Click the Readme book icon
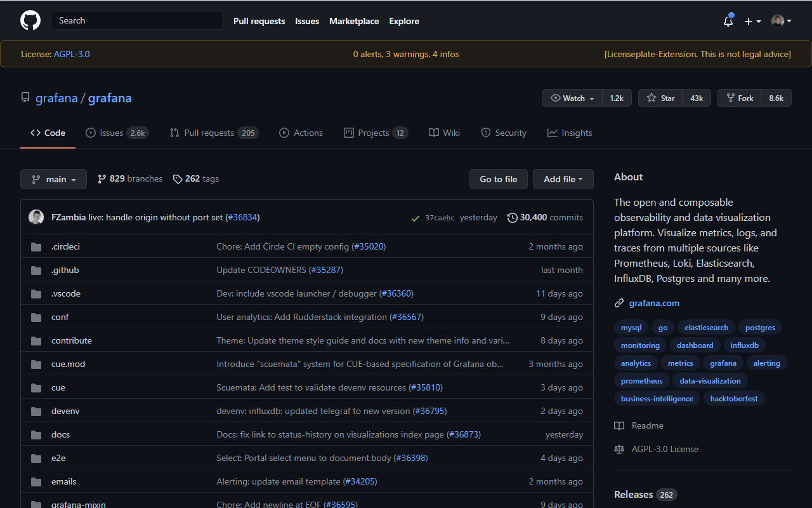This screenshot has height=508, width=812. [x=619, y=425]
